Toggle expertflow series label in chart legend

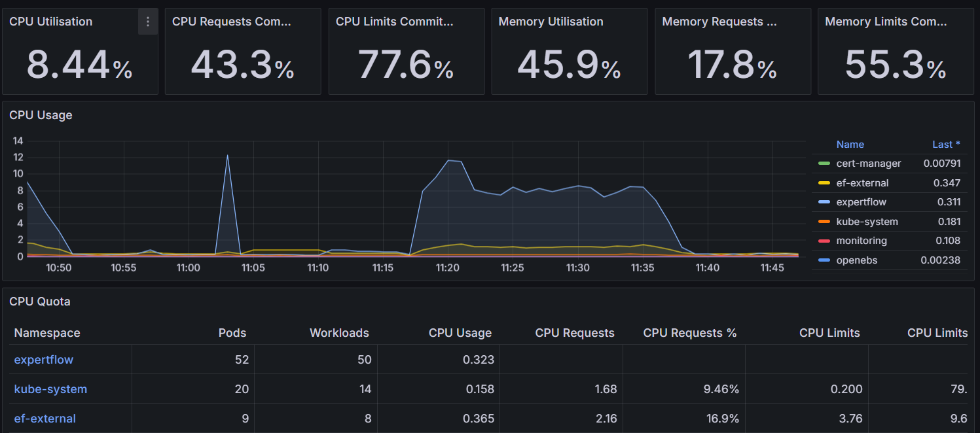pyautogui.click(x=861, y=202)
